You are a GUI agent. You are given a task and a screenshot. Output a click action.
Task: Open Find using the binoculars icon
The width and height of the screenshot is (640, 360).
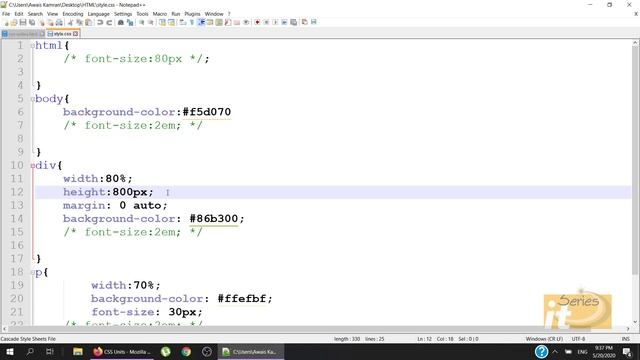[121, 22]
